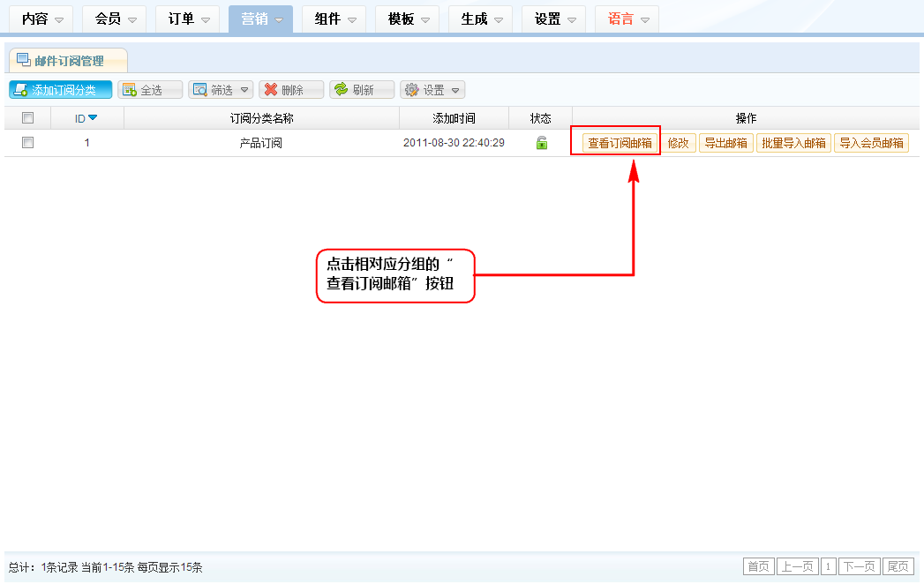The width and height of the screenshot is (924, 584).
Task: Expand the 会员 member menu
Action: click(x=115, y=19)
